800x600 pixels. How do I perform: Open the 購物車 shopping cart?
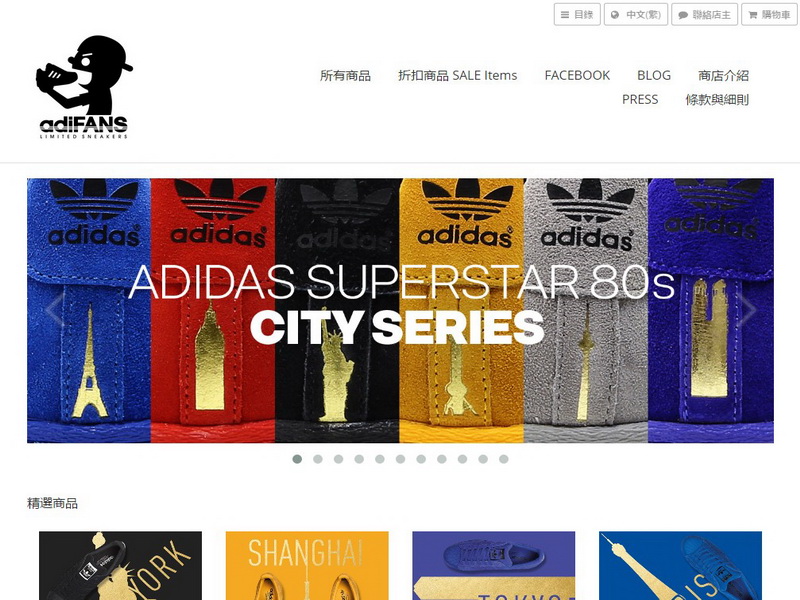[x=769, y=14]
